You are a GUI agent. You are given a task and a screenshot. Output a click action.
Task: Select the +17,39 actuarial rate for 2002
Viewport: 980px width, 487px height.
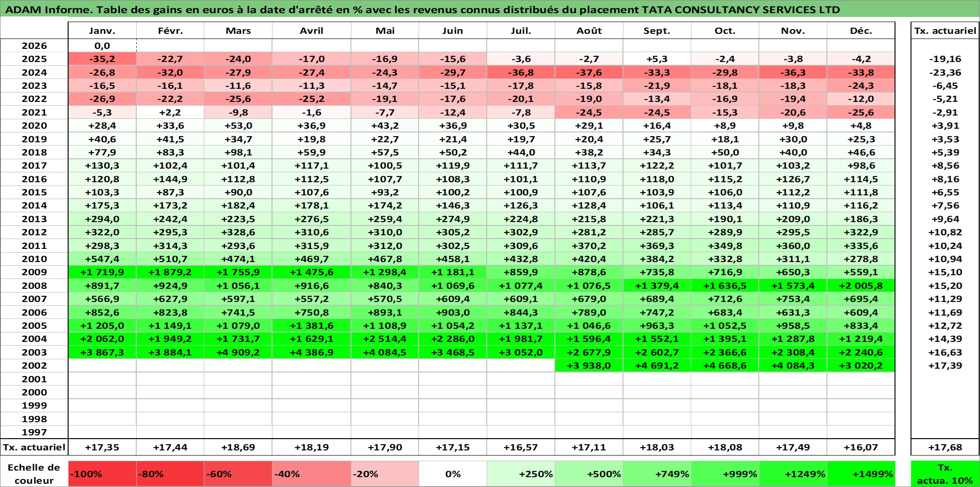[945, 365]
